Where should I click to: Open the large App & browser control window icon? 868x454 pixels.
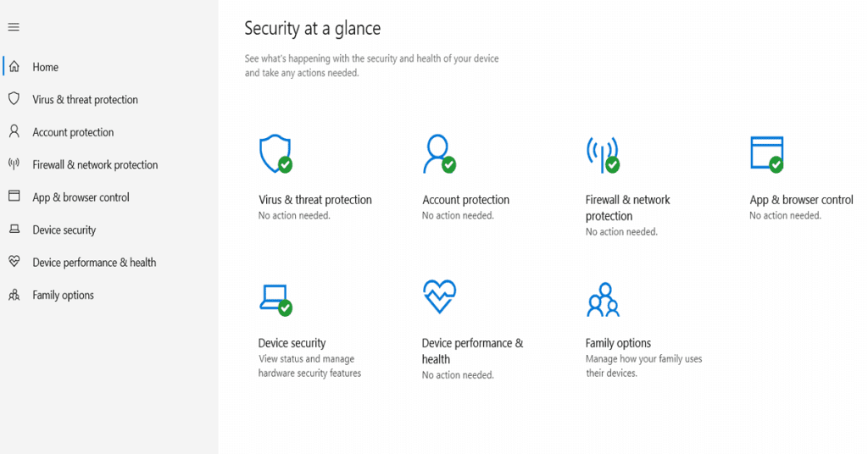(x=766, y=154)
